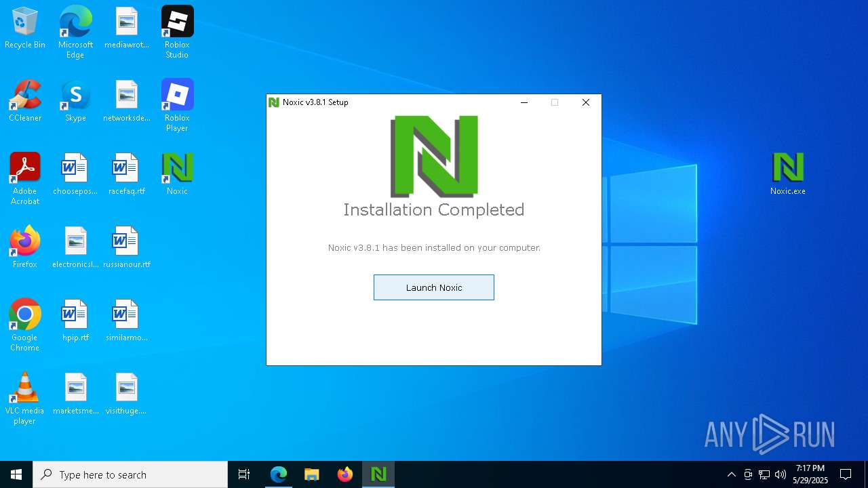Open the Windows Start menu

[16, 474]
